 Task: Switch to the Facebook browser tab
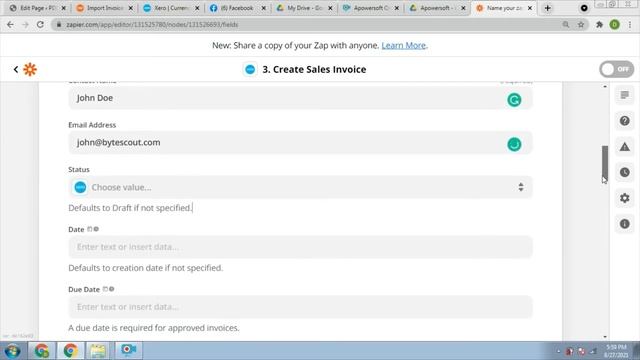(237, 8)
